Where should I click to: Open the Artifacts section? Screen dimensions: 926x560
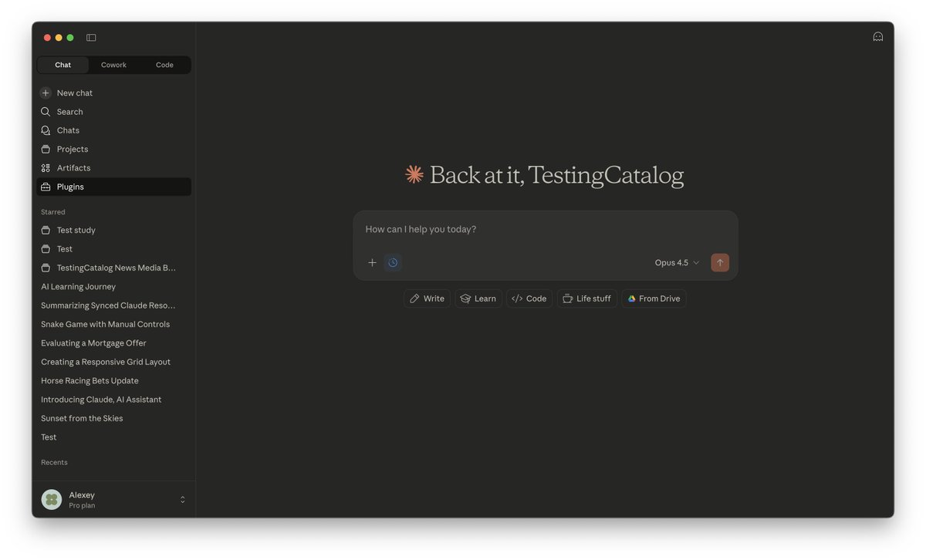click(x=113, y=168)
